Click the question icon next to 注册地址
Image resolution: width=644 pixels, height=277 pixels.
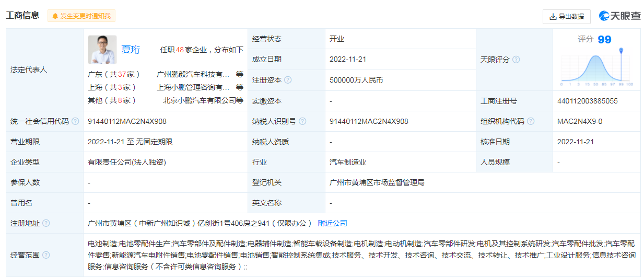[x=46, y=223]
